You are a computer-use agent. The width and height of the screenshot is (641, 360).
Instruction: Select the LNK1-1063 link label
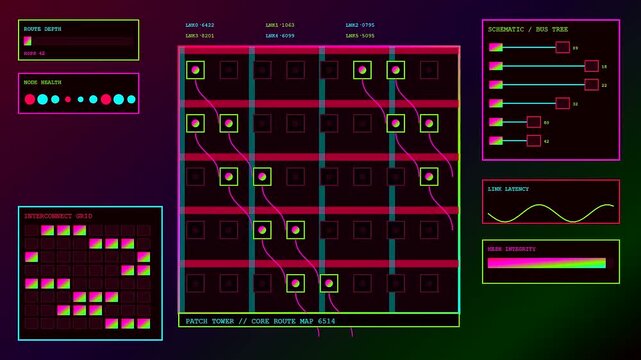tap(280, 25)
